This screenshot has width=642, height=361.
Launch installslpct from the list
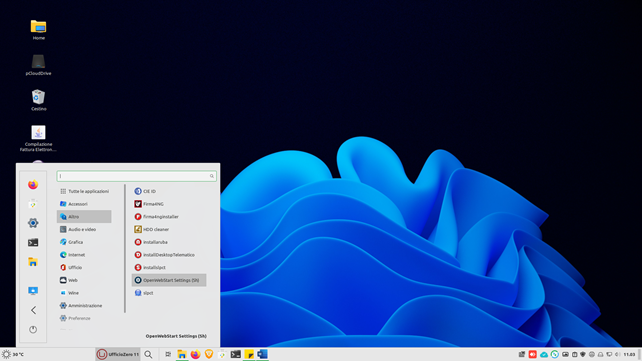point(169,267)
